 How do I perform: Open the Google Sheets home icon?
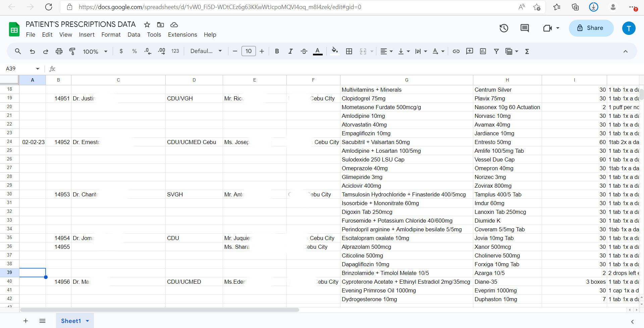14,29
